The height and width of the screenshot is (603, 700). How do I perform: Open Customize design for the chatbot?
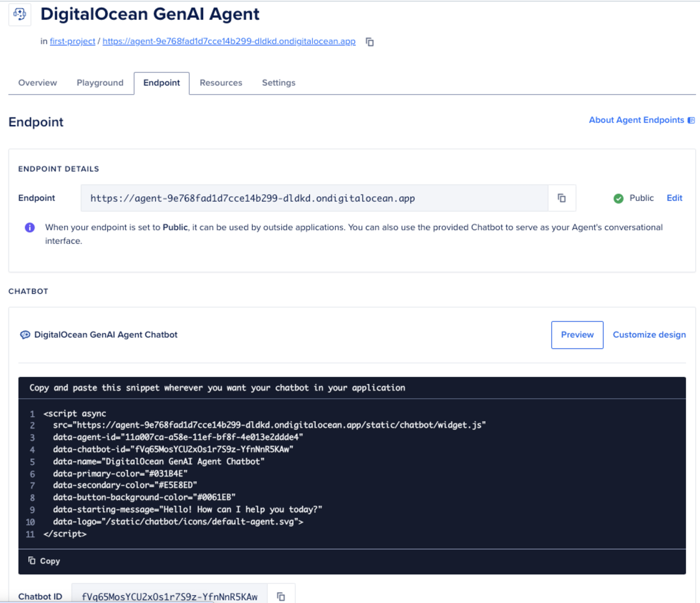(649, 335)
